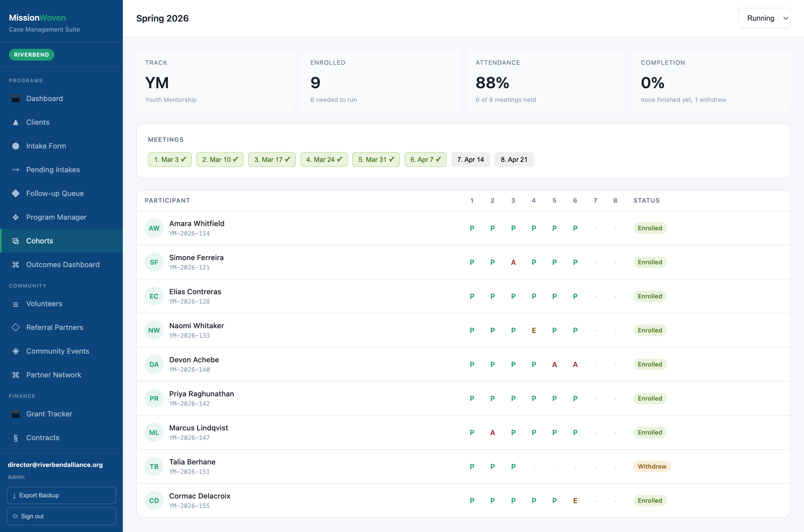Screen dimensions: 804x532
Task: Click the RIVERBEND organization badge
Action: [32, 55]
